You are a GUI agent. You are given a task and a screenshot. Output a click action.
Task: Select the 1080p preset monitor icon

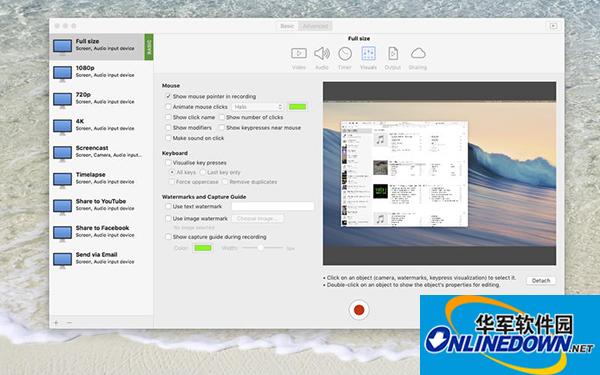pyautogui.click(x=62, y=73)
